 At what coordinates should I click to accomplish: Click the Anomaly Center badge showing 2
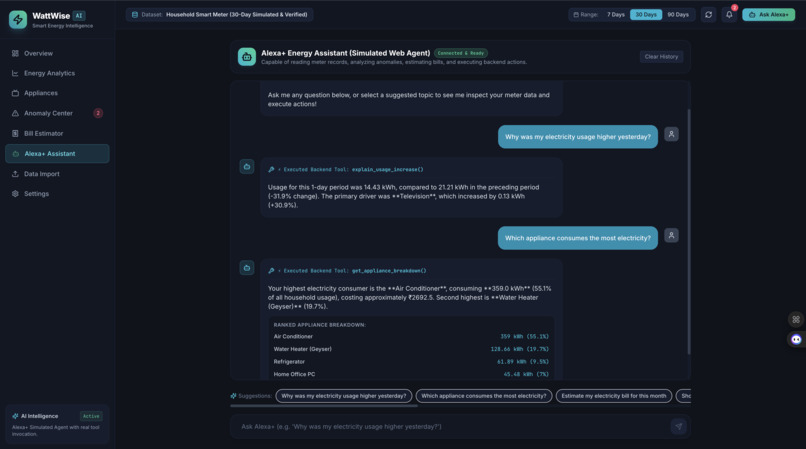coord(98,113)
